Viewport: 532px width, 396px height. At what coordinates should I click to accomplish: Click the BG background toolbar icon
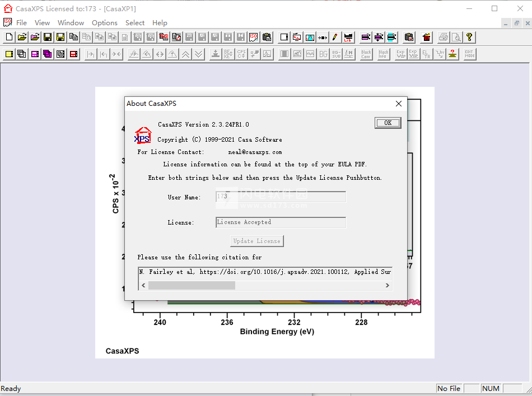click(323, 54)
